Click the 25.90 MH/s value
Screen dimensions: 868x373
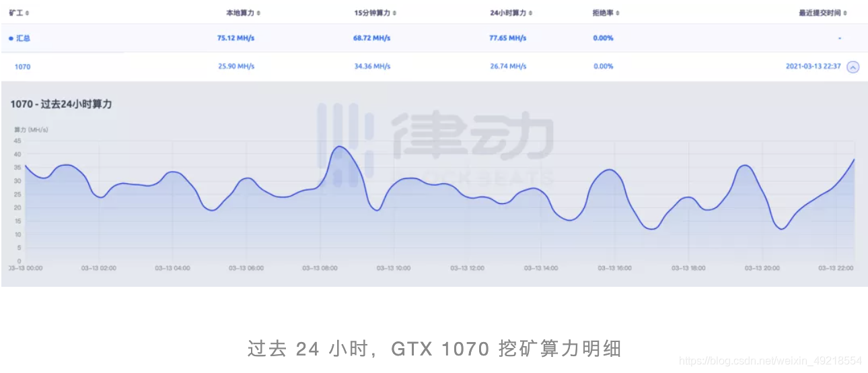(x=236, y=67)
